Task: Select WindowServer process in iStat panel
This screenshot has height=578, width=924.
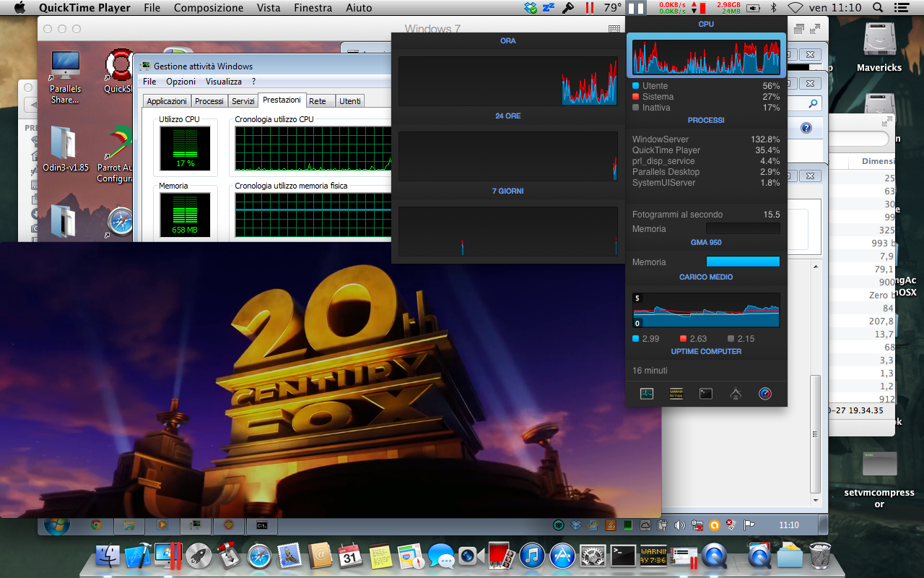Action: tap(706, 139)
